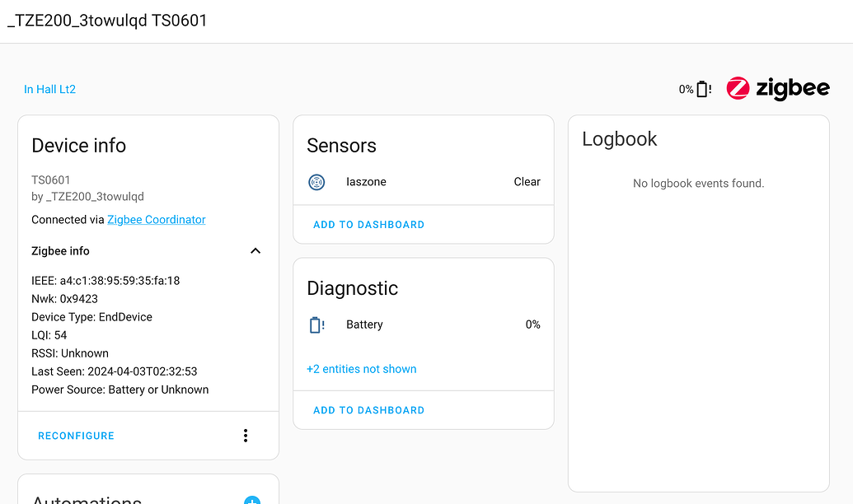Screen dimensions: 853x504
Task: Open the Battery diagnostic entity
Action: tap(424, 324)
